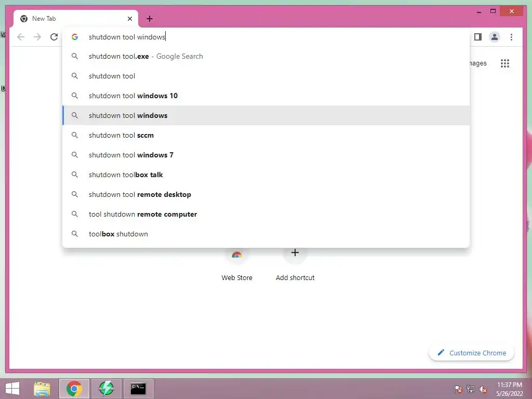Choose suggestion "shutdown tool sccm"

[266, 135]
